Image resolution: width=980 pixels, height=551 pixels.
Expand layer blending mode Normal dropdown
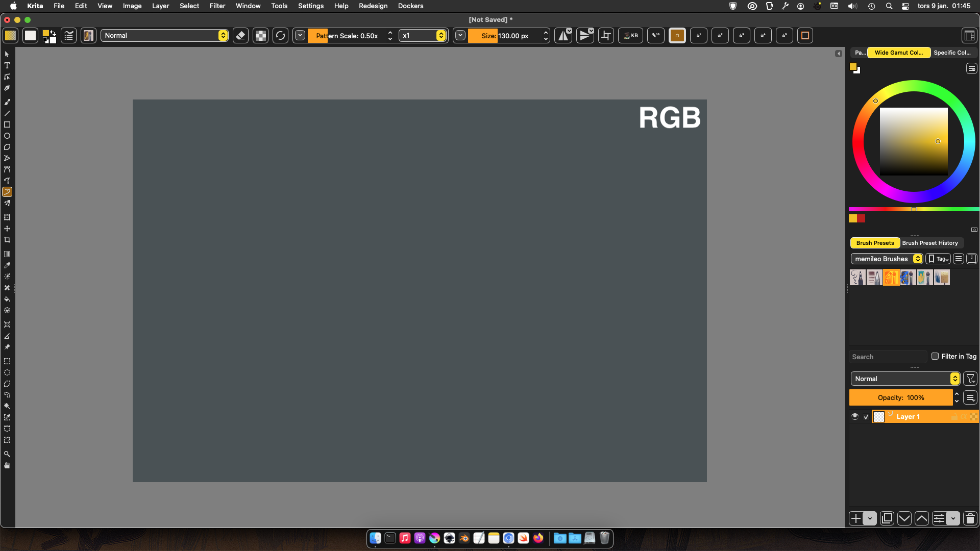coord(905,379)
